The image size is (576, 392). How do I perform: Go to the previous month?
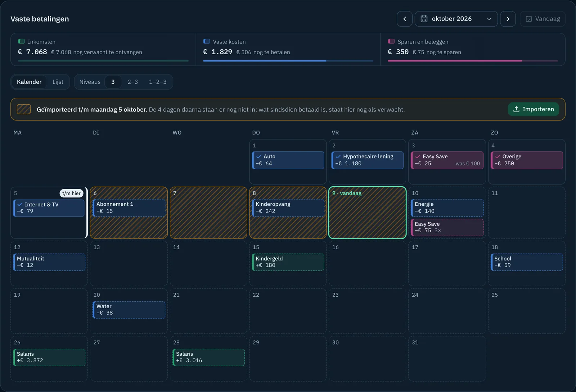(405, 19)
